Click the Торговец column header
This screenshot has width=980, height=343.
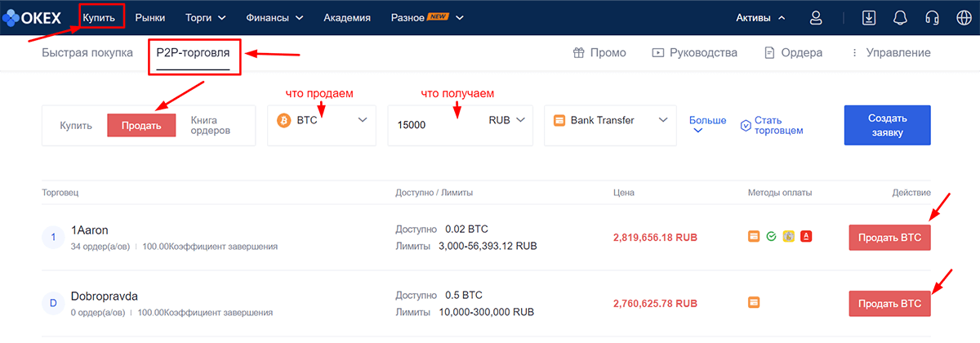point(60,193)
